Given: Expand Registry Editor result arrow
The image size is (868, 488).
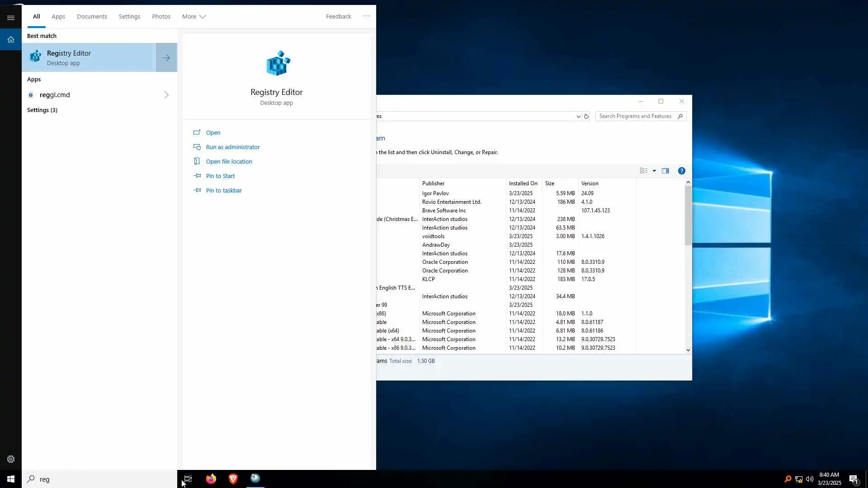Looking at the screenshot, I should pos(166,58).
